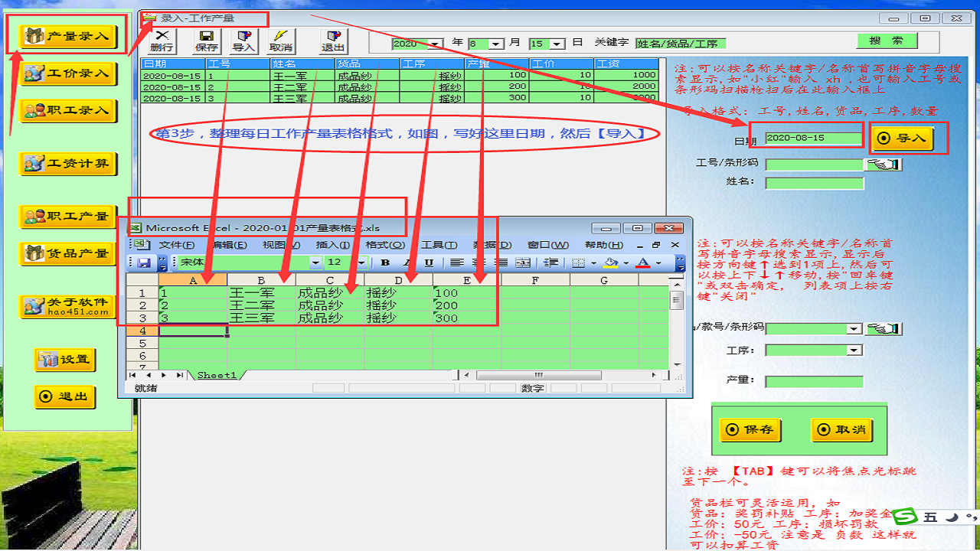Screen dimensions: 980x551
Task: Click the 保存 floppy disk toolbar icon
Action: [206, 41]
